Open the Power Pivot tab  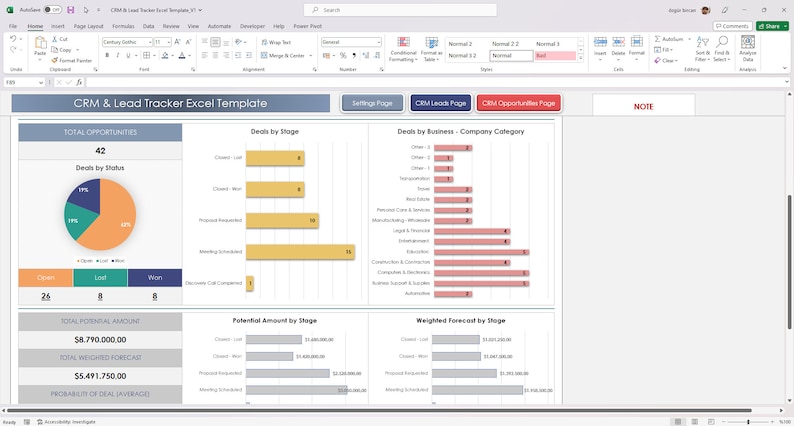coord(307,26)
